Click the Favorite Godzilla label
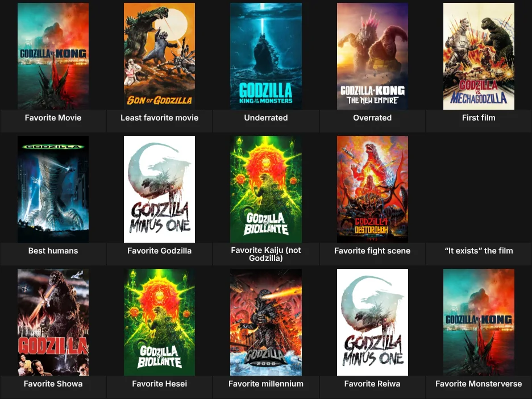Image resolution: width=532 pixels, height=399 pixels. click(x=160, y=251)
